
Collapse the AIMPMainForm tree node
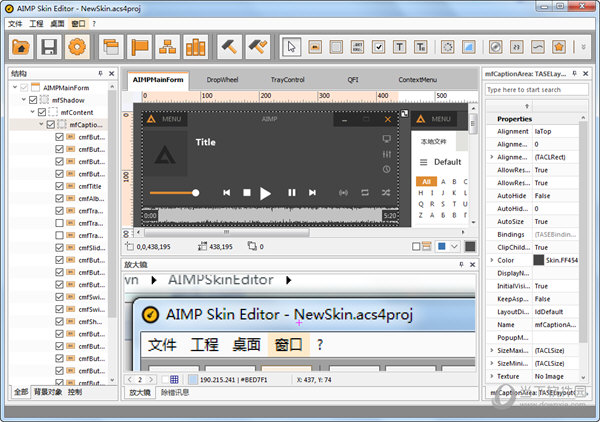(x=15, y=88)
